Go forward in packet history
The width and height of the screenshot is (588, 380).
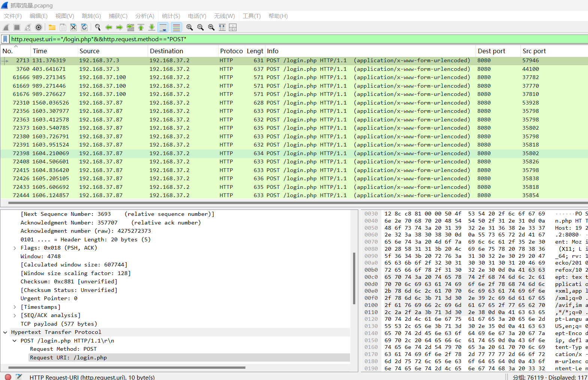coord(120,27)
